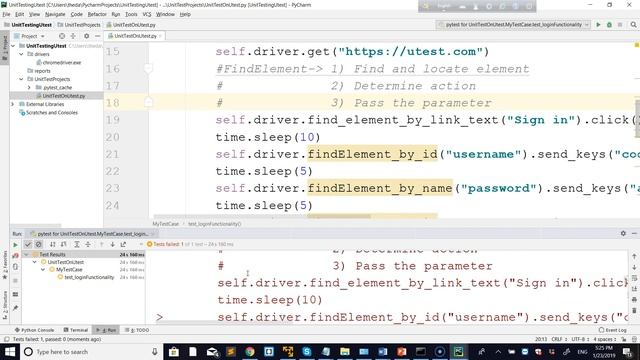Click MyTestCase breadcrumb below editor
The height and width of the screenshot is (360, 640).
coord(165,224)
